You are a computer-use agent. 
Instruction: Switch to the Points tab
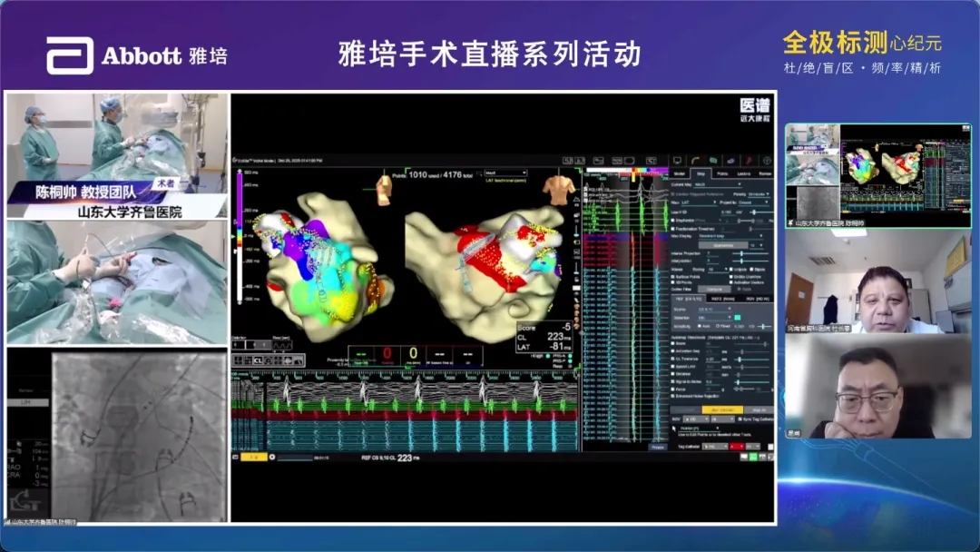coord(722,172)
